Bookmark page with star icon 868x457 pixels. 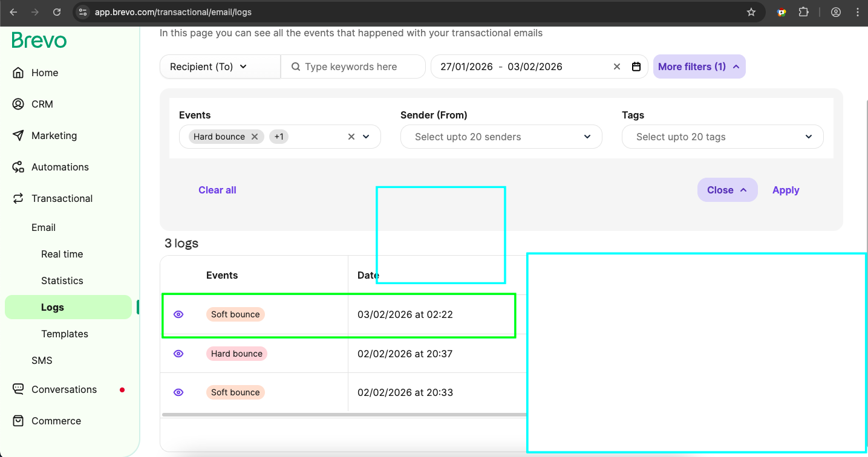click(x=751, y=12)
